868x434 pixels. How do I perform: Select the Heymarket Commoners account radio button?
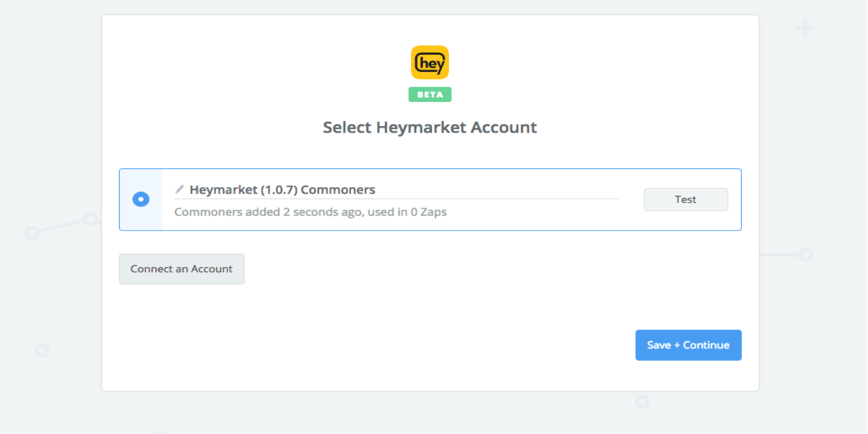141,199
